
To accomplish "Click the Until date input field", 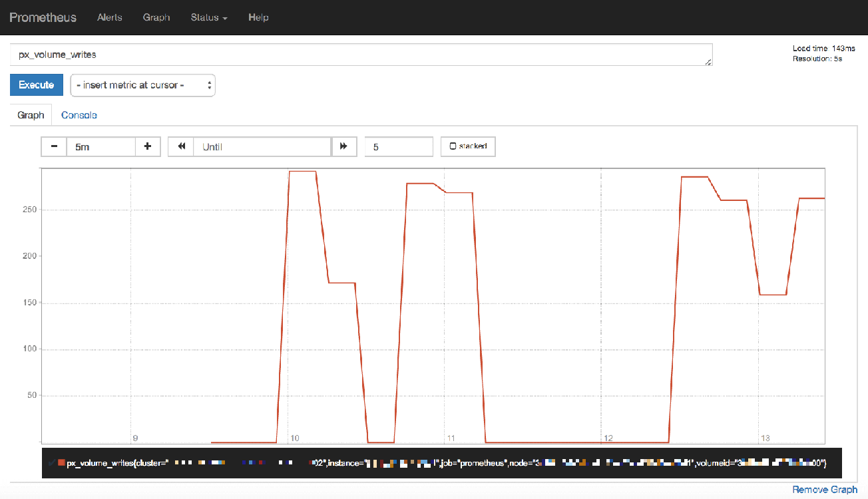I will coord(262,146).
